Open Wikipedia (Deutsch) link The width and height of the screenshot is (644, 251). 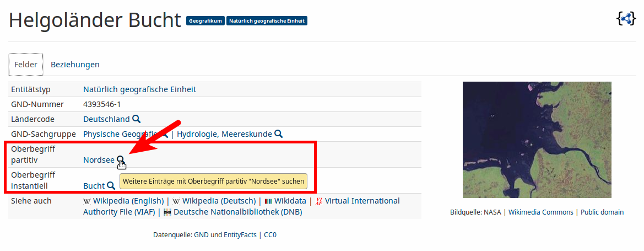pyautogui.click(x=218, y=201)
